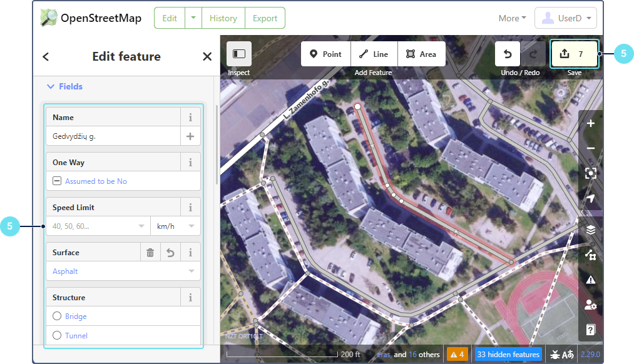Save the 7 pending edits

pyautogui.click(x=574, y=54)
